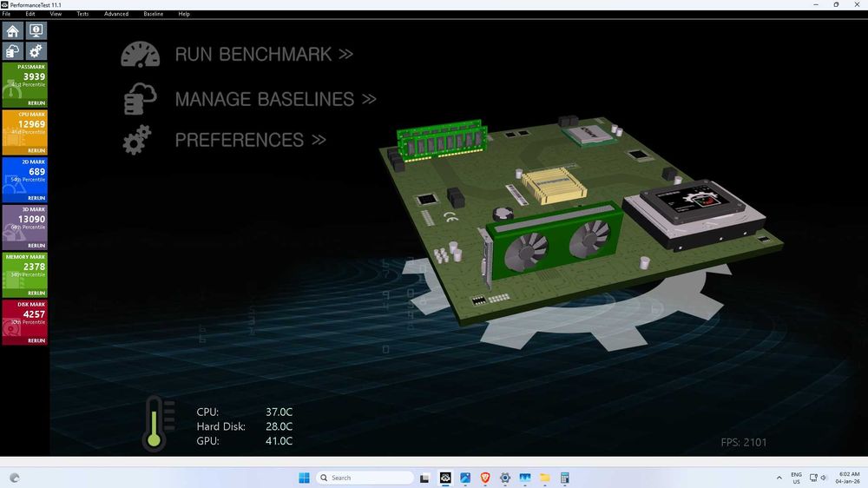Click the speedometer Run Benchmark icon
Screen dimensions: 868x488
pos(141,55)
